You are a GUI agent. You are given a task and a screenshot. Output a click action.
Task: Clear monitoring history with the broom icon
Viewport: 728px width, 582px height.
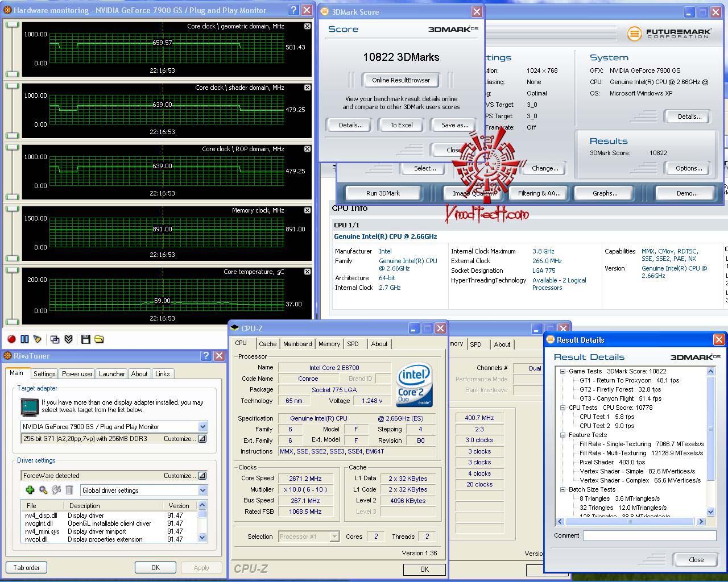click(x=38, y=339)
